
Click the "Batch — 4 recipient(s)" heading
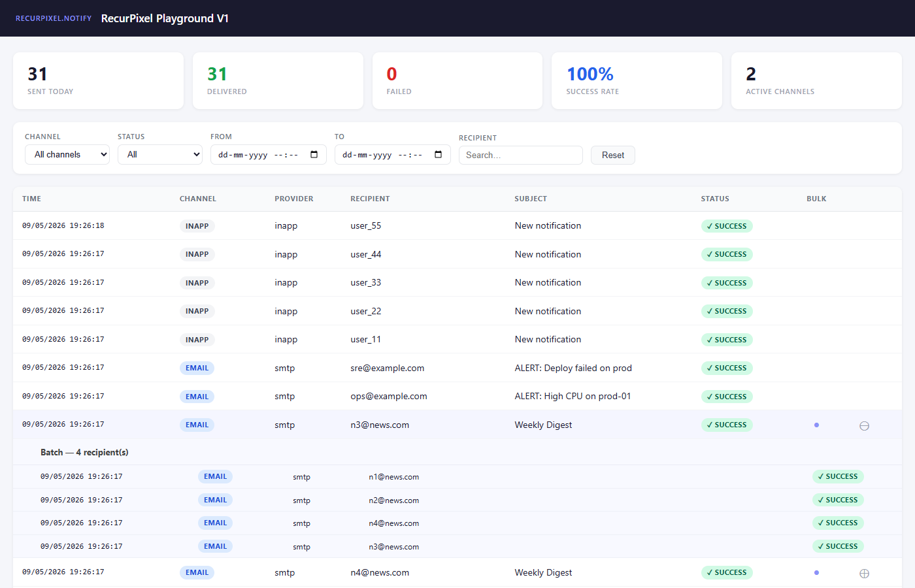(x=84, y=453)
